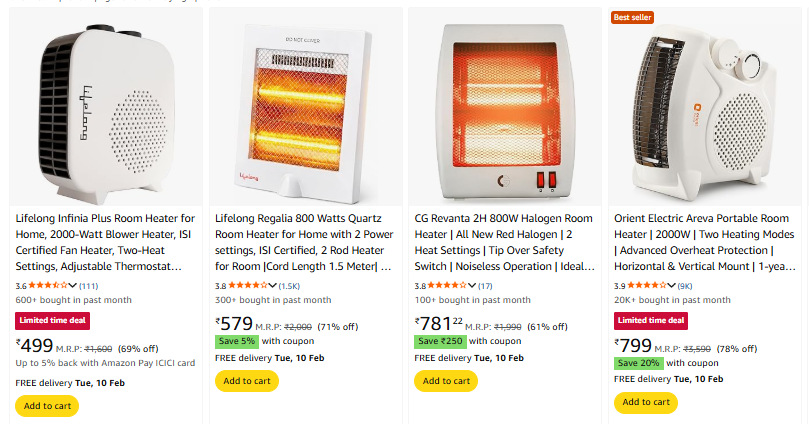Add Orient Electric Areva heater to cart
The image size is (809, 424).
tap(646, 402)
